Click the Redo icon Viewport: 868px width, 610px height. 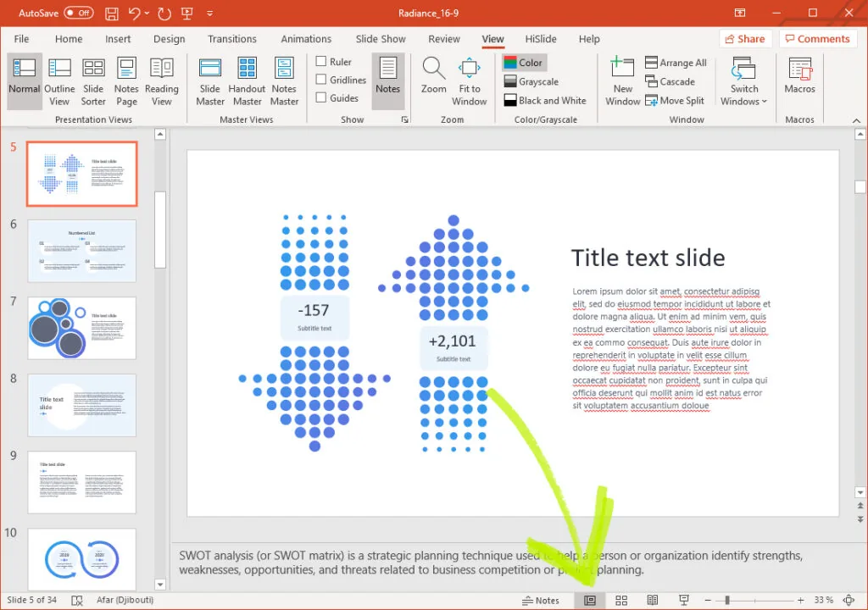point(164,14)
